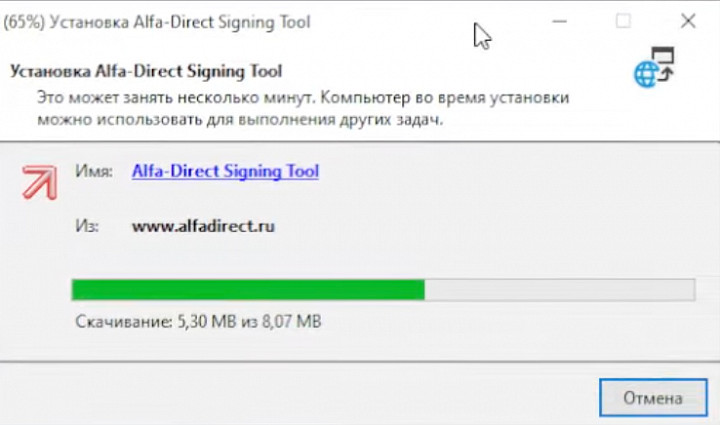
Task: Open the Alfa-Direct Signing Tool link
Action: (x=225, y=171)
